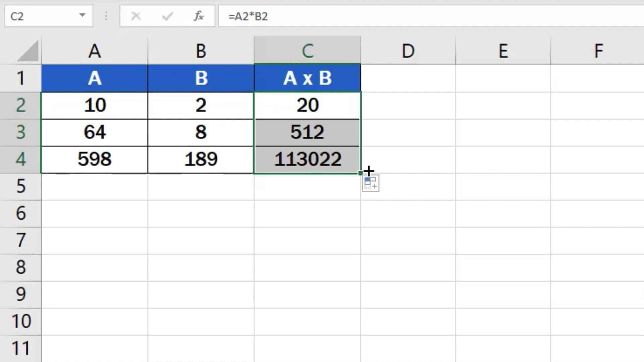Image resolution: width=644 pixels, height=362 pixels.
Task: Select cell B4 containing 189
Action: [200, 159]
